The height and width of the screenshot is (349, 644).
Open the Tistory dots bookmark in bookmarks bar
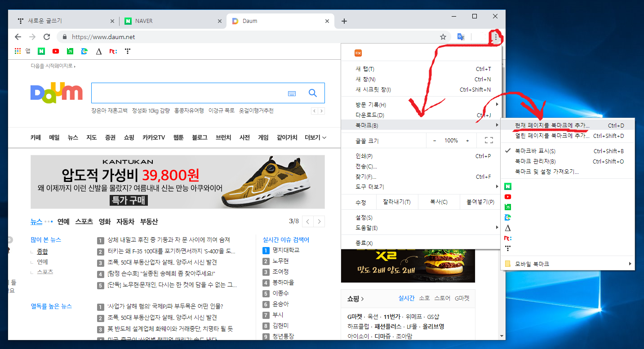coord(128,51)
